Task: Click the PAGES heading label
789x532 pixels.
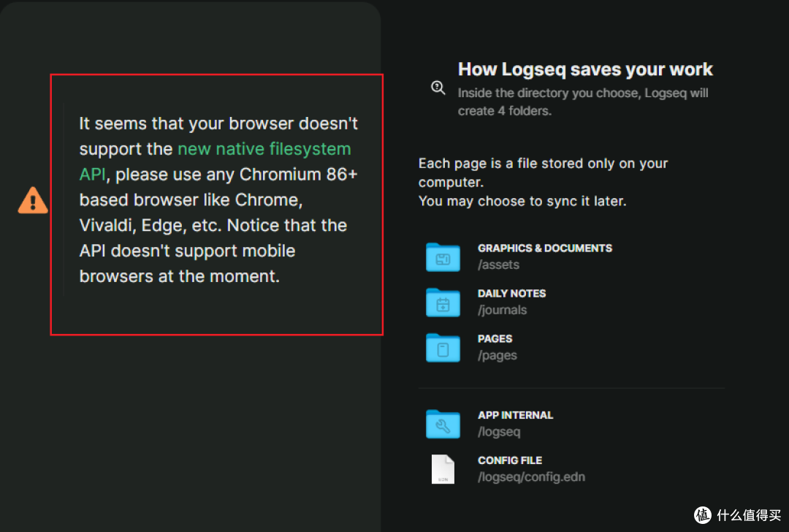Action: (495, 339)
